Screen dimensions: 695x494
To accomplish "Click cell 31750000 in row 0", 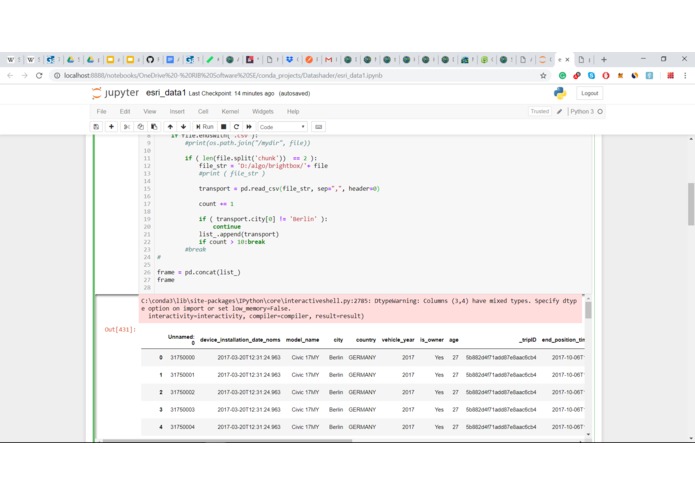I will [183, 358].
